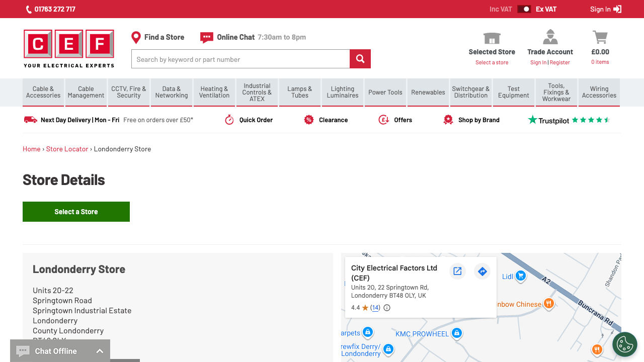The image size is (644, 362).
Task: Click the Register link under Trade Account
Action: pyautogui.click(x=559, y=62)
